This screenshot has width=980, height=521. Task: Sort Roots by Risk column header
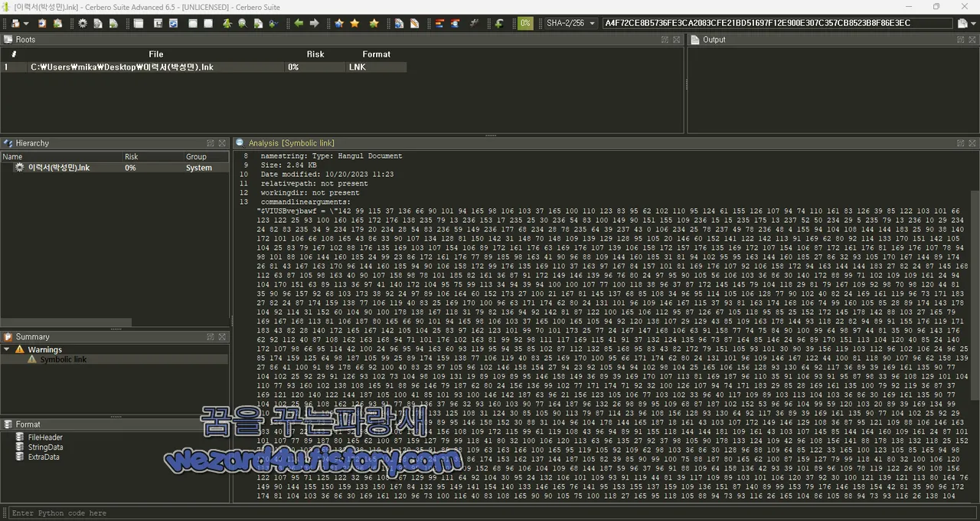pyautogui.click(x=315, y=54)
